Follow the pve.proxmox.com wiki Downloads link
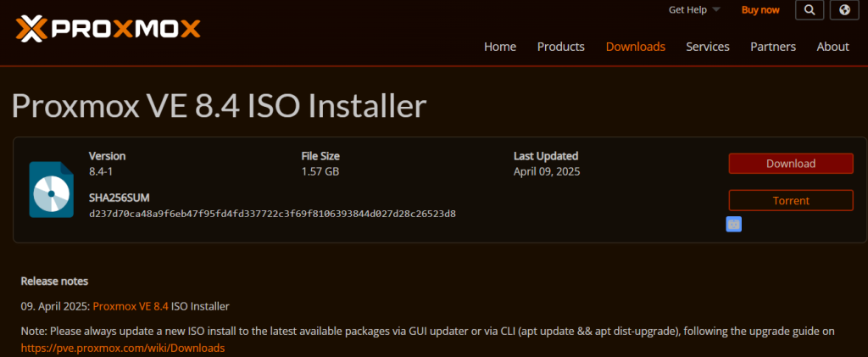The height and width of the screenshot is (357, 868). pyautogui.click(x=123, y=348)
